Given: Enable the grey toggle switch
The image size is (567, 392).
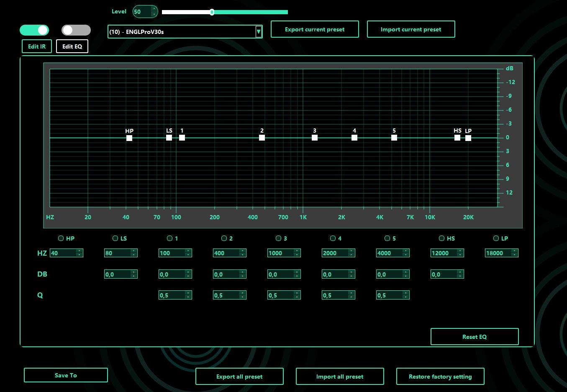Looking at the screenshot, I should coord(76,30).
